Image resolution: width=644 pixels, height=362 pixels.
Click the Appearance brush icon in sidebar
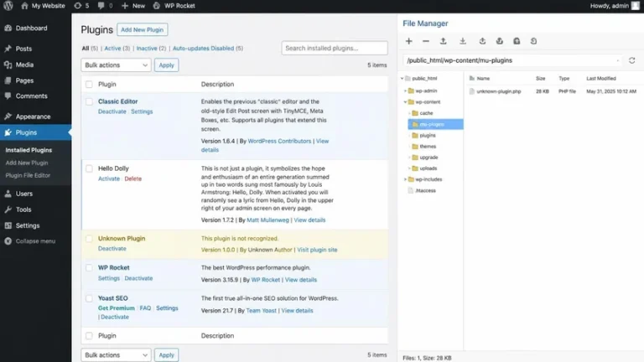tap(8, 116)
